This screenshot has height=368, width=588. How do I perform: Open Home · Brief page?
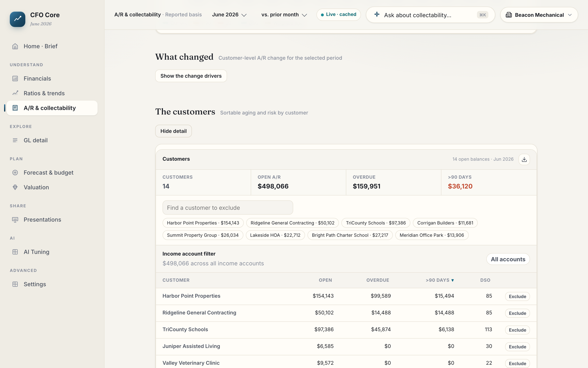(52, 46)
